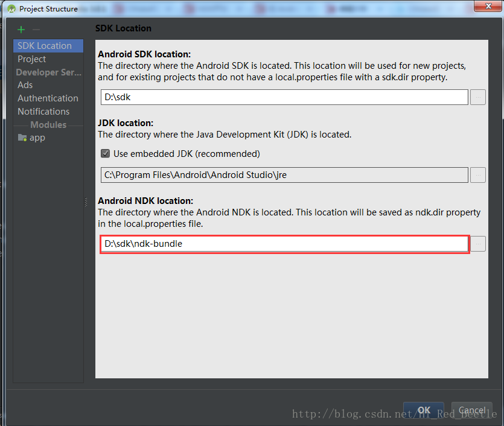Click the green plus add module icon
Viewport: 504px width, 426px height.
pyautogui.click(x=21, y=30)
